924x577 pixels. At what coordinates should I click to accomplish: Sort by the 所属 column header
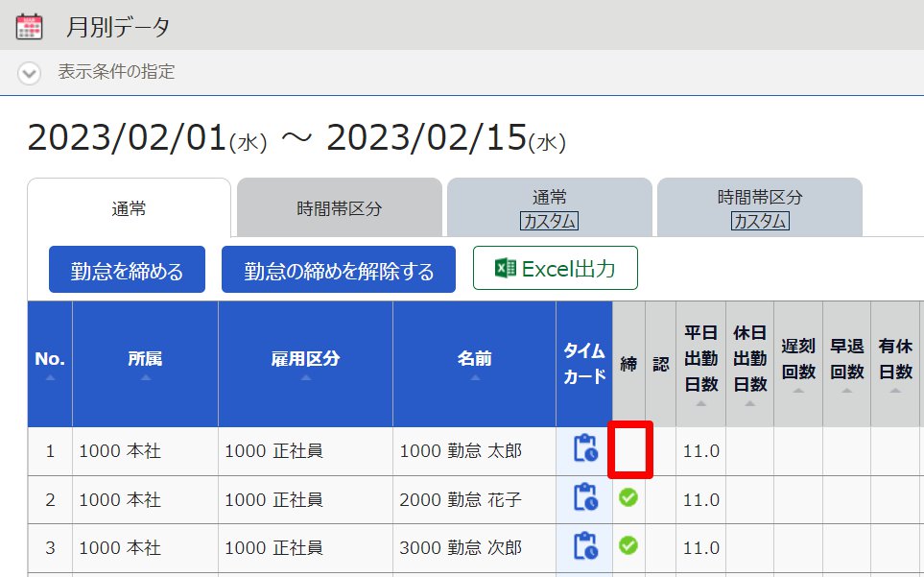click(x=146, y=364)
